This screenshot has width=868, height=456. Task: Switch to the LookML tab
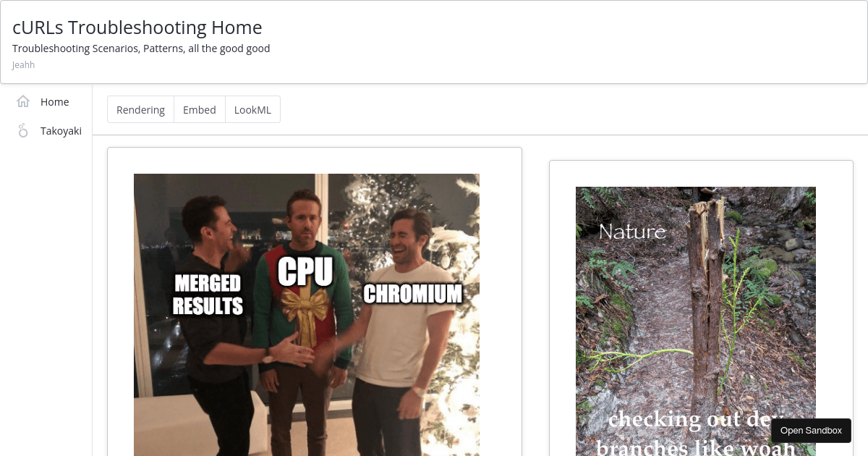[252, 109]
